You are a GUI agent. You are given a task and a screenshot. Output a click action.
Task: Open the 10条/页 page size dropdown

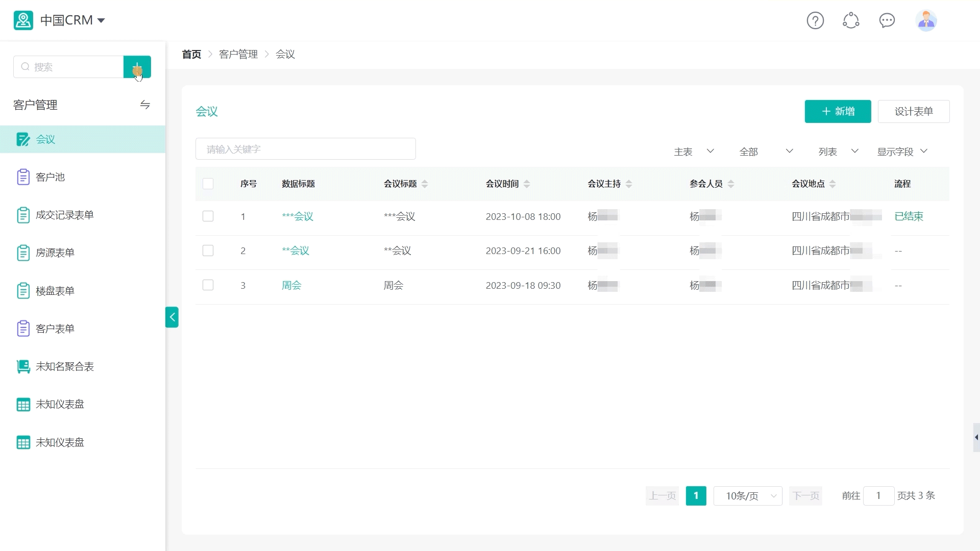748,496
